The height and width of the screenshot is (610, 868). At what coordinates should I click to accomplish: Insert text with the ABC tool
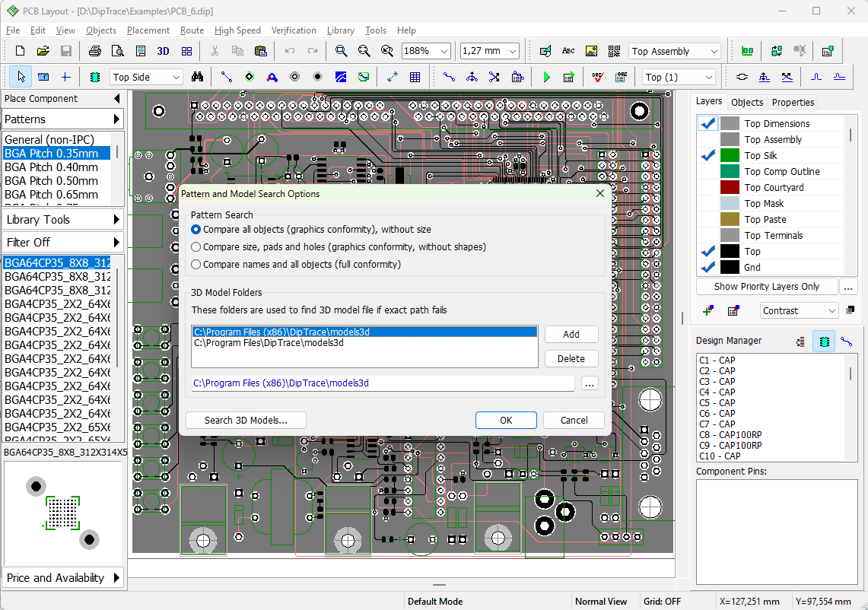568,51
